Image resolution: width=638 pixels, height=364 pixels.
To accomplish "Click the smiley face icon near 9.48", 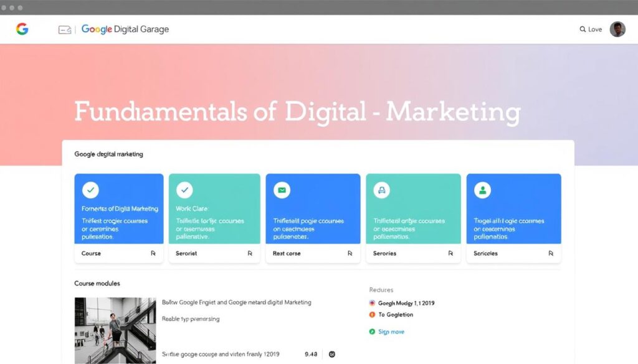I will tap(332, 354).
